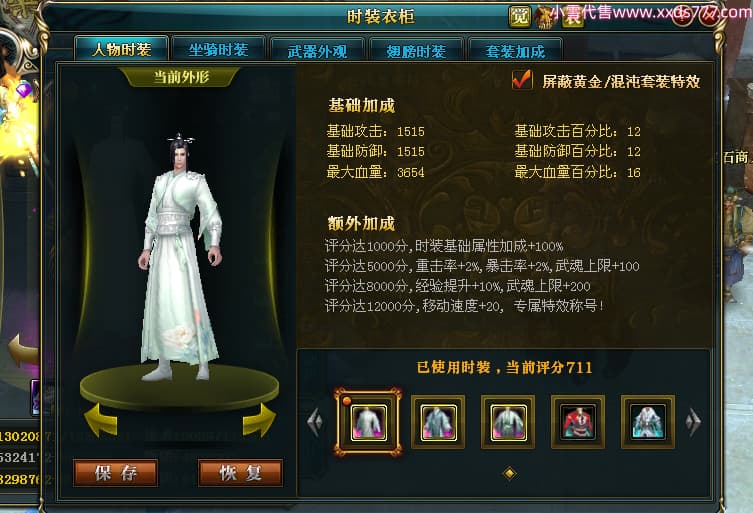Pick the third green robe costume icon

[x=508, y=422]
